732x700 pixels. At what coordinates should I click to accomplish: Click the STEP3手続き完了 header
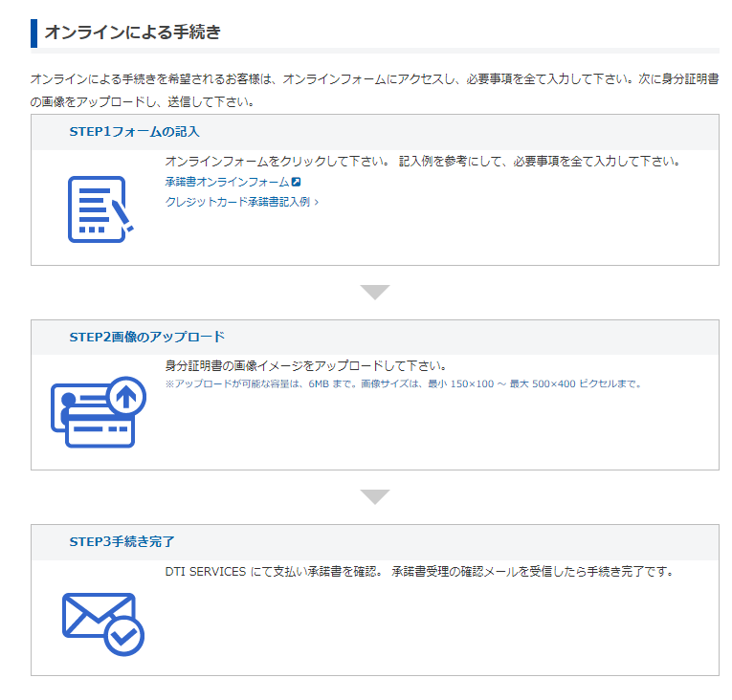tap(122, 542)
